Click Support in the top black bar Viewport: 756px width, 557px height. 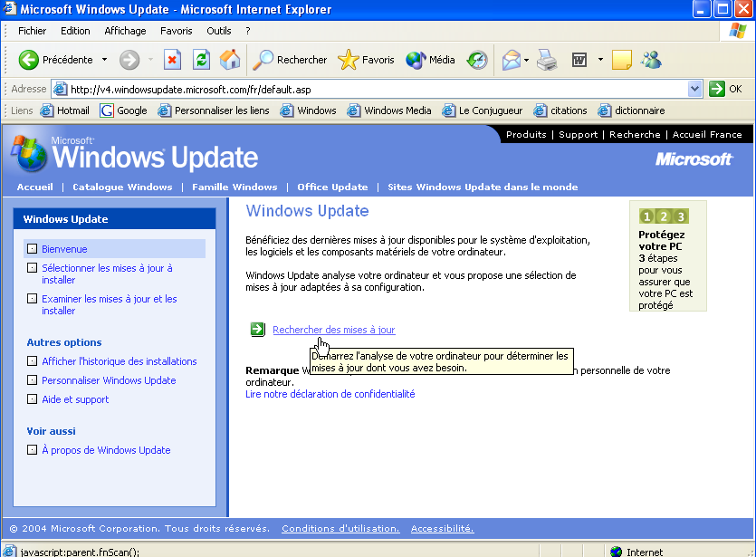[578, 135]
